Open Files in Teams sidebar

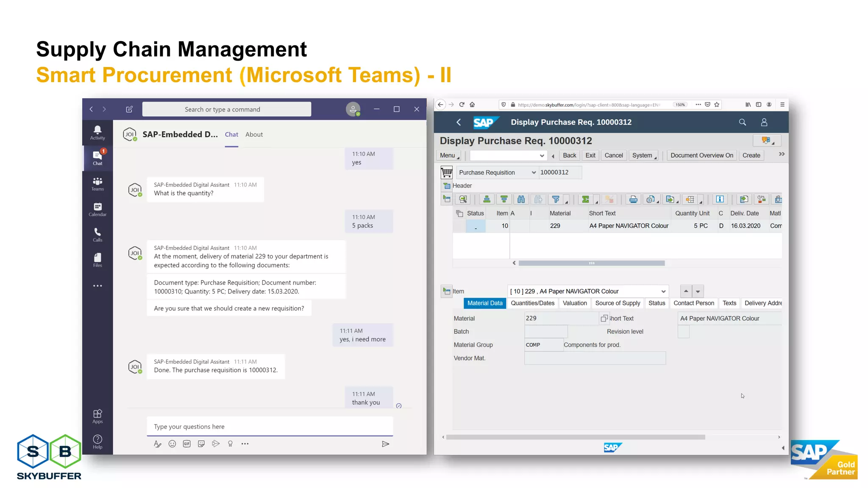(x=97, y=260)
